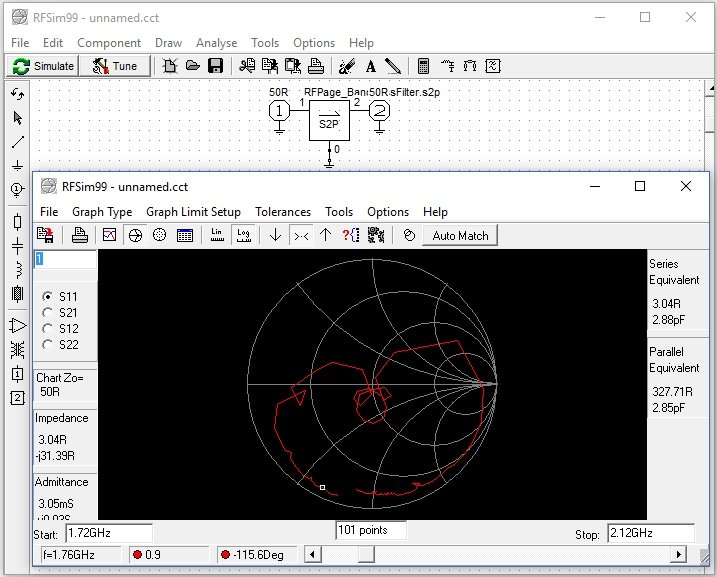Click the copy icon in main toolbar
Viewport: 717px width, 577px height.
click(x=270, y=66)
